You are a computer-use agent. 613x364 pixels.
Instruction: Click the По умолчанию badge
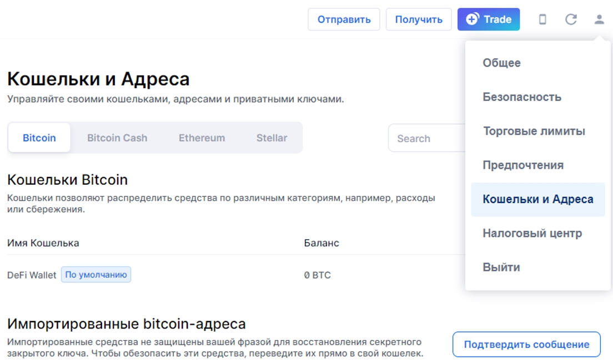click(x=96, y=275)
